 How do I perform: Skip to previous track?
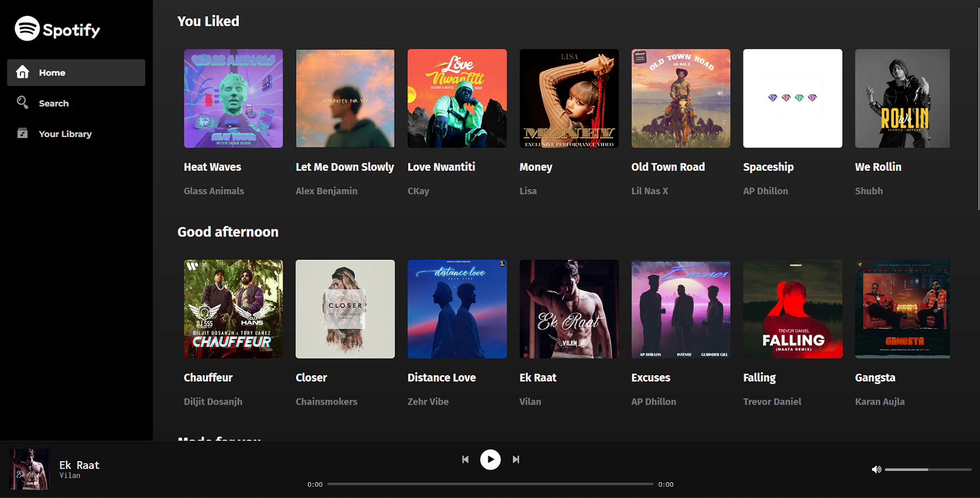click(x=465, y=459)
